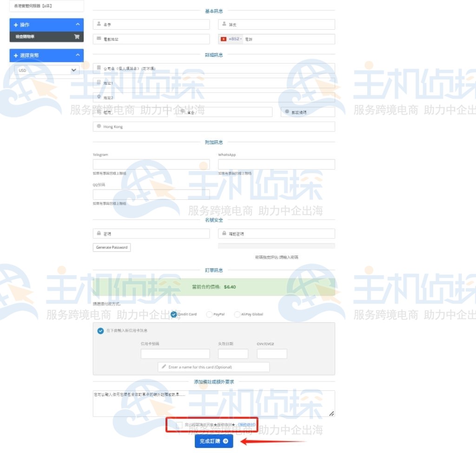Image resolution: width=476 pixels, height=453 pixels.
Task: Click the 詳細訊息 section heading
Action: (x=214, y=55)
